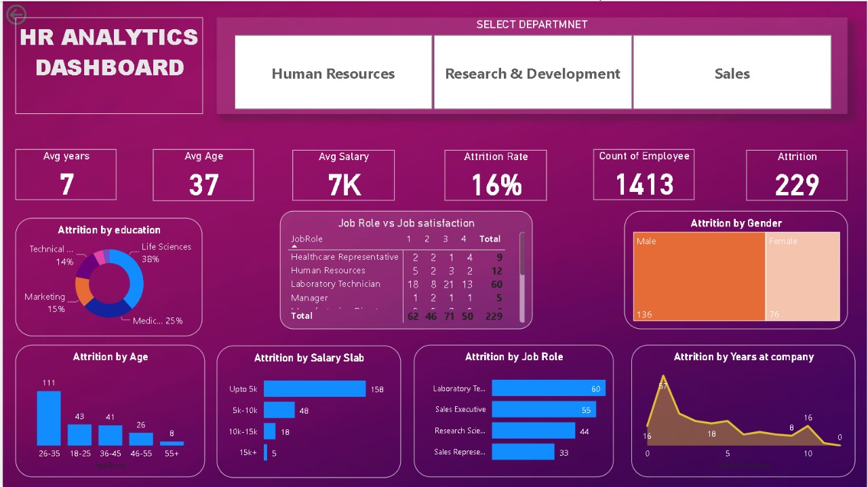Image resolution: width=868 pixels, height=487 pixels.
Task: Click the Sales Executive bar with value 55
Action: tap(546, 409)
